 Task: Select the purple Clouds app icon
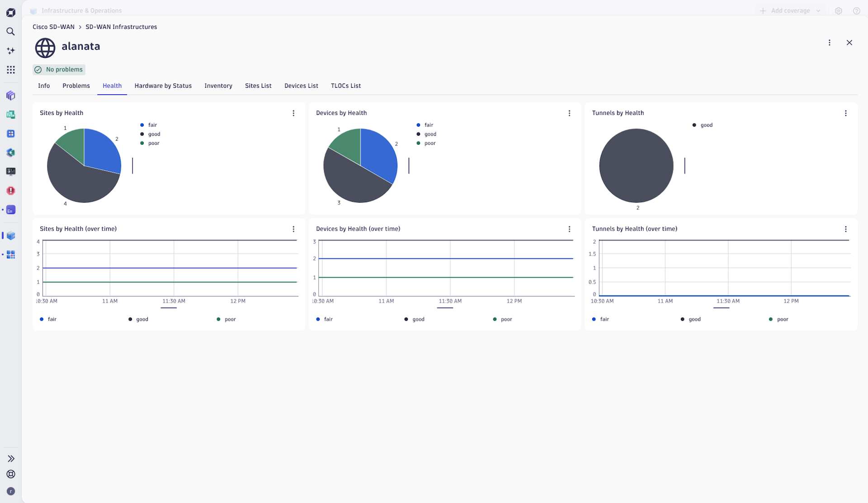click(10, 95)
